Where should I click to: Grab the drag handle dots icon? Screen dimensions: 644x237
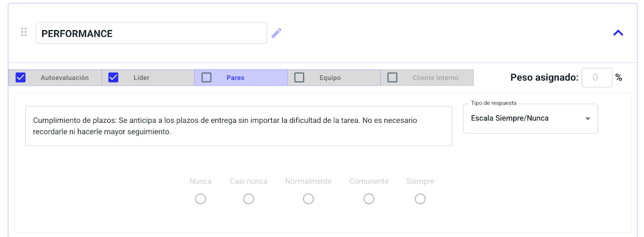(24, 32)
